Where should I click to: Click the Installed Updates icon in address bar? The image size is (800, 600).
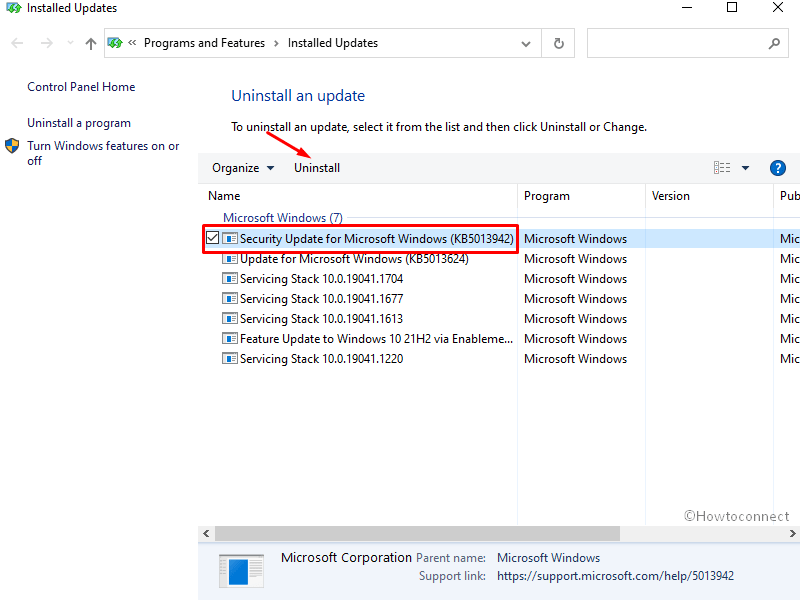coord(115,43)
